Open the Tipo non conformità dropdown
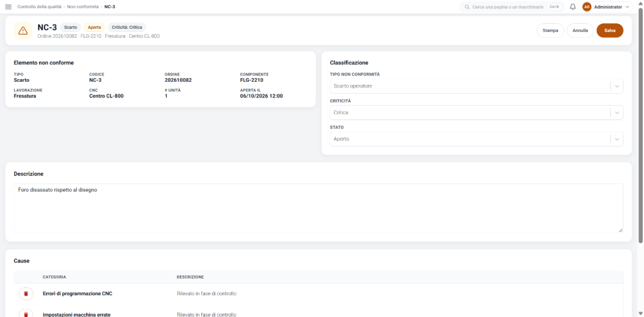The image size is (644, 317). tap(477, 86)
